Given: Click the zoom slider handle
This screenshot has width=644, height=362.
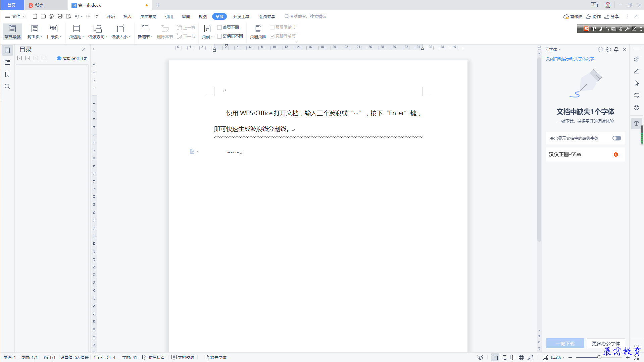Looking at the screenshot, I should 599,357.
